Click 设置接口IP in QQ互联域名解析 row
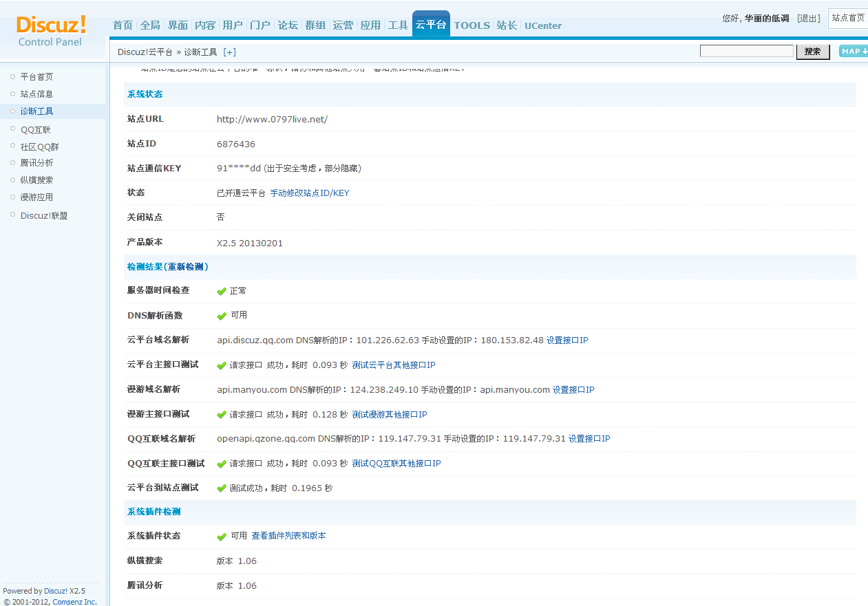868x606 pixels. (x=589, y=439)
